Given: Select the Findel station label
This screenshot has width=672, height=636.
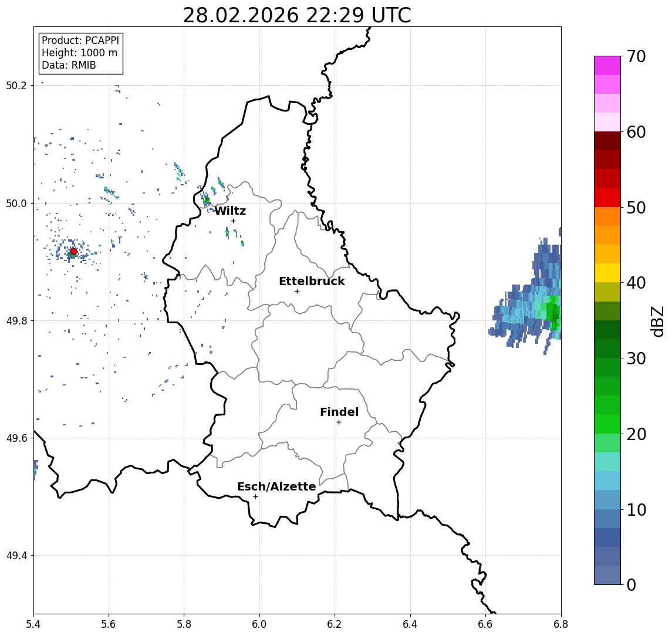Looking at the screenshot, I should (339, 412).
